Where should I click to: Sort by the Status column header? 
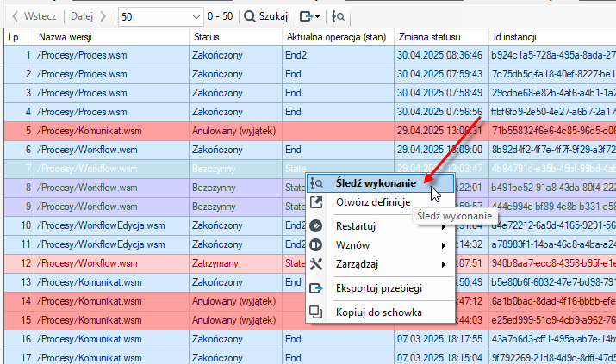point(236,37)
